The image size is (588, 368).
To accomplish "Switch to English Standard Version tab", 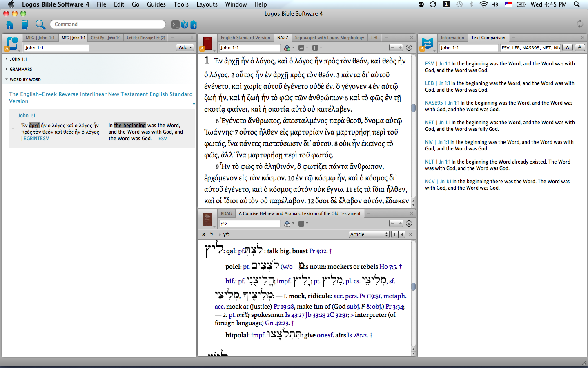I will 245,38.
